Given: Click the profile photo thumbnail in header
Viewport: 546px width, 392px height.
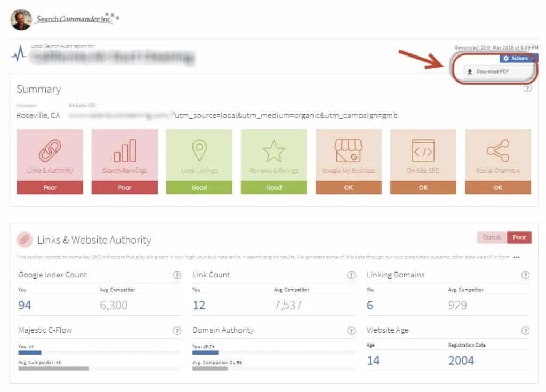Looking at the screenshot, I should 21,19.
